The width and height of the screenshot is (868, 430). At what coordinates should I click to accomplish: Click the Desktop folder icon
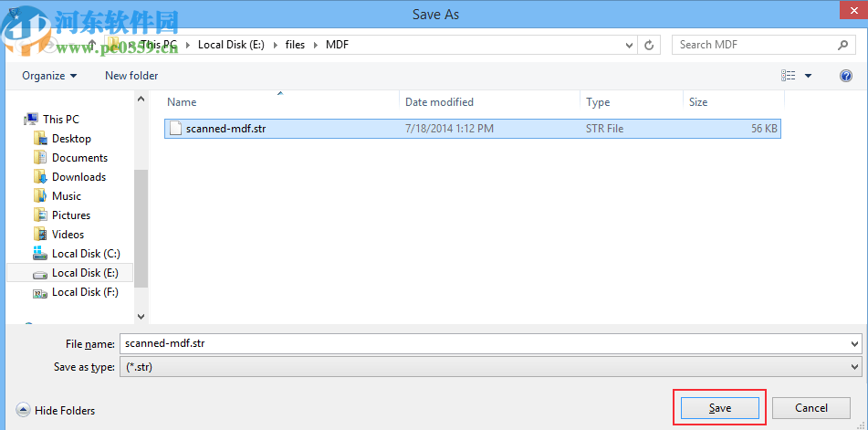[40, 138]
